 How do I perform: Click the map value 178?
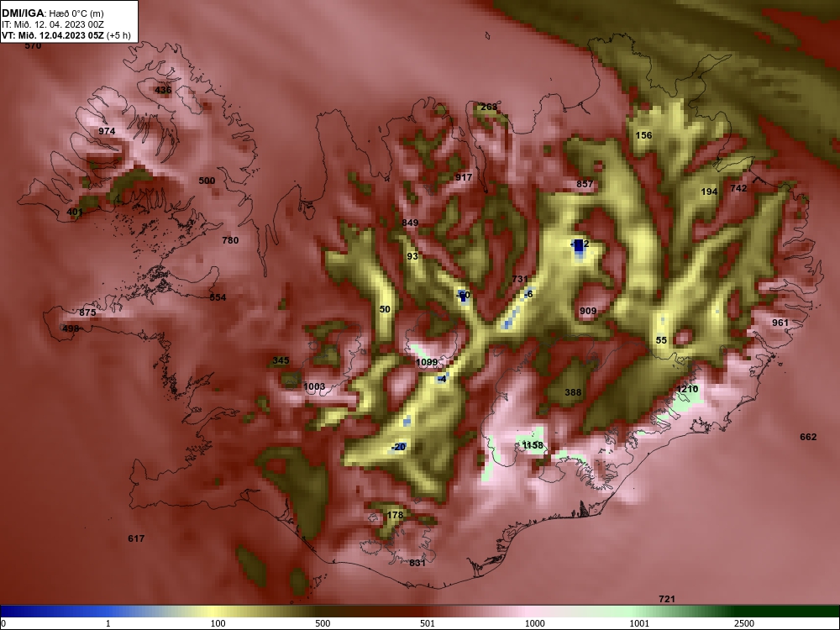395,516
